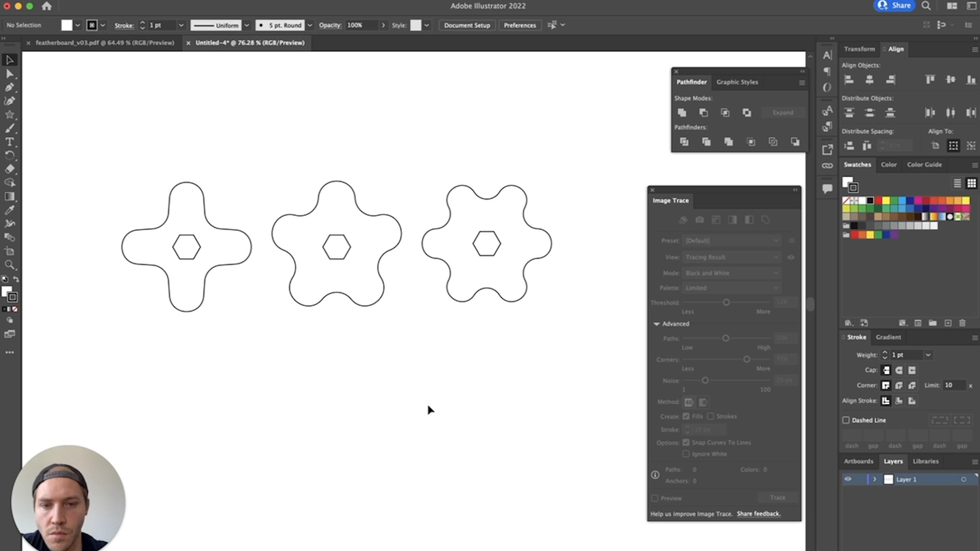The image size is (980, 551).
Task: Click the Divide pathfinder icon
Action: pos(684,142)
